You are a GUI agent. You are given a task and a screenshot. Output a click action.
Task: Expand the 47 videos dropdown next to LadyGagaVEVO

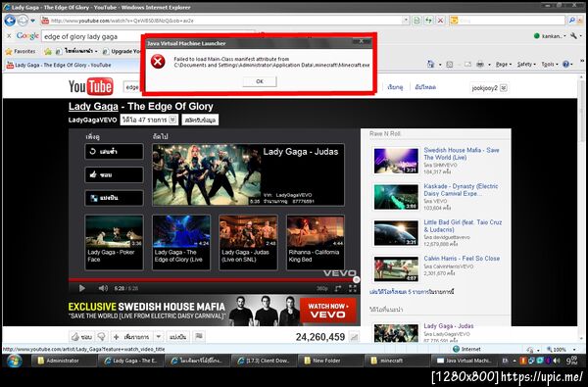point(149,120)
